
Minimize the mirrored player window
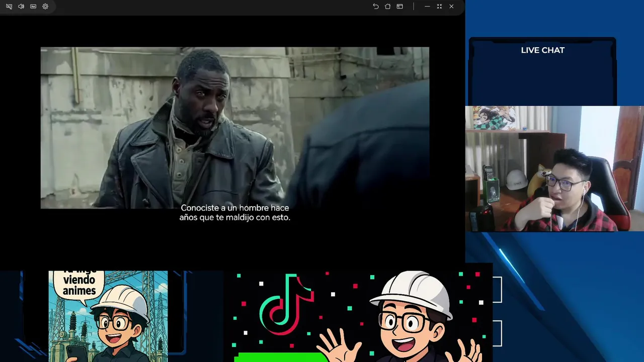click(x=427, y=7)
